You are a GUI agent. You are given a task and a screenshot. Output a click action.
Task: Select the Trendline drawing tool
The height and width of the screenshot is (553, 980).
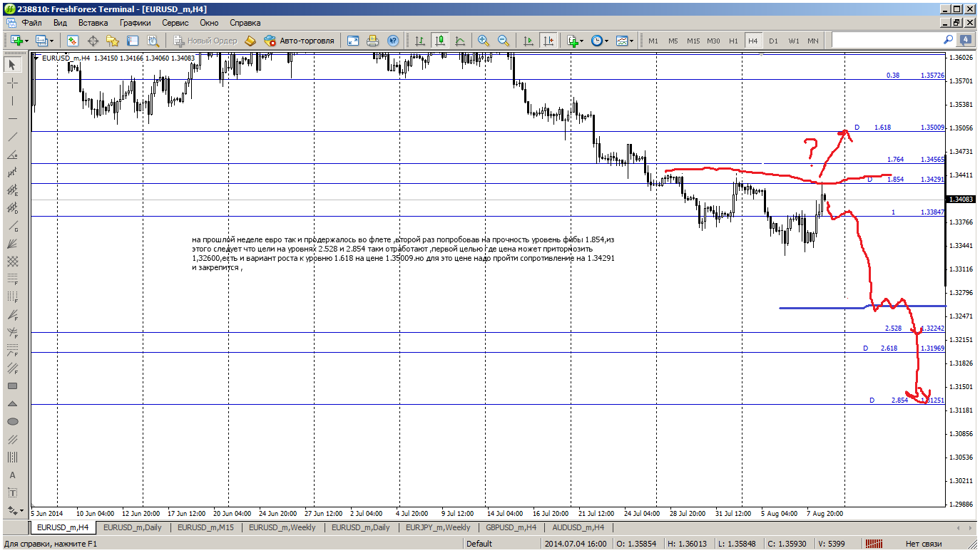pyautogui.click(x=12, y=137)
